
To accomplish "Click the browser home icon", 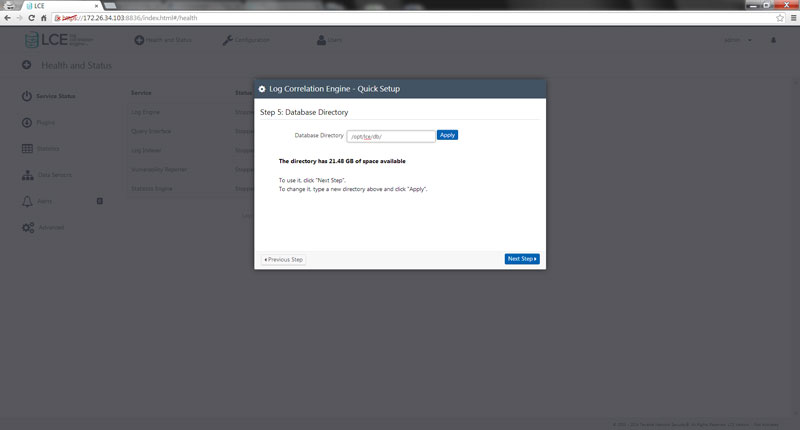I will 43,18.
